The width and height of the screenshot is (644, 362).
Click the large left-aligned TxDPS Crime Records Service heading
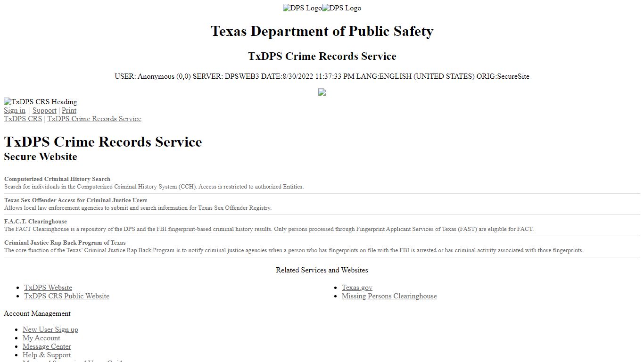tap(103, 142)
